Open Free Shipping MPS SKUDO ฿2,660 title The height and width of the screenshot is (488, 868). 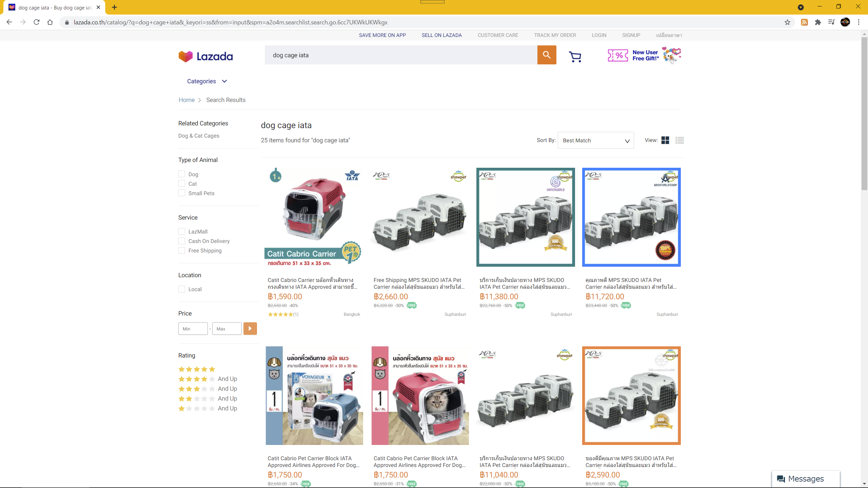(419, 283)
